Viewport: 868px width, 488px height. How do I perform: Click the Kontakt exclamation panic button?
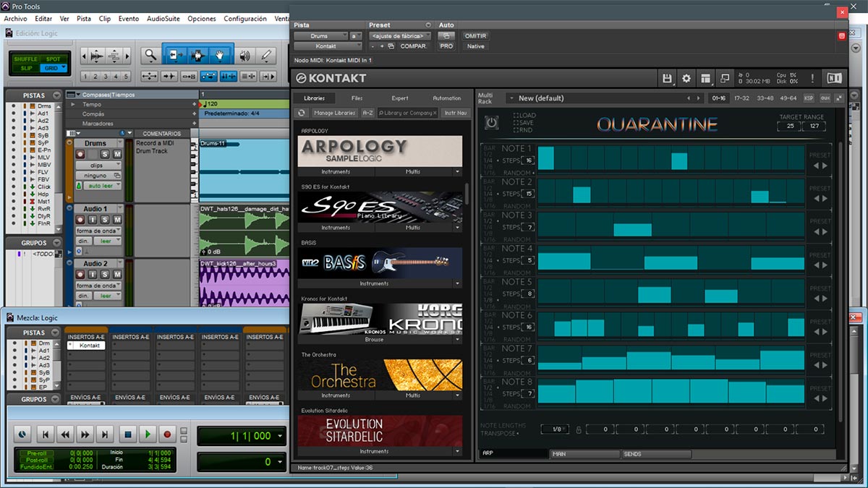[x=812, y=78]
